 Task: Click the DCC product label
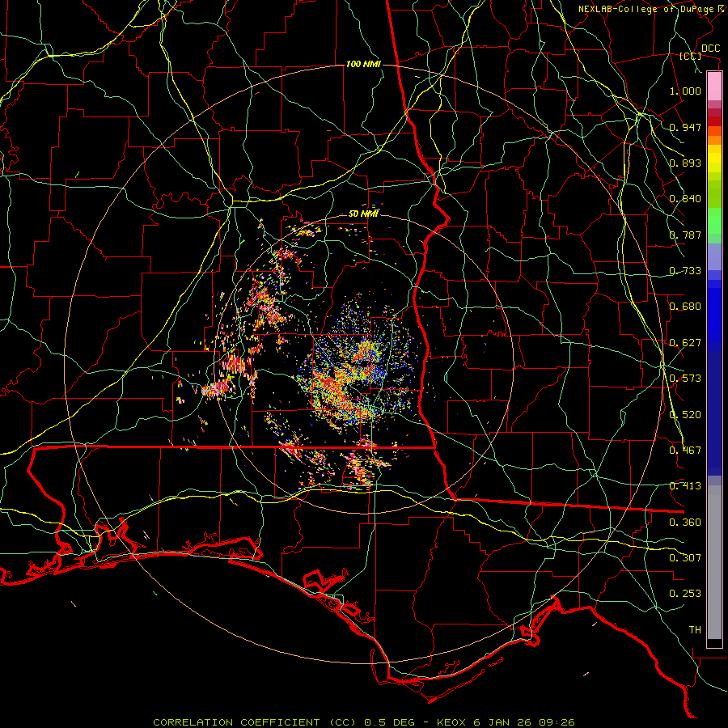(x=710, y=49)
